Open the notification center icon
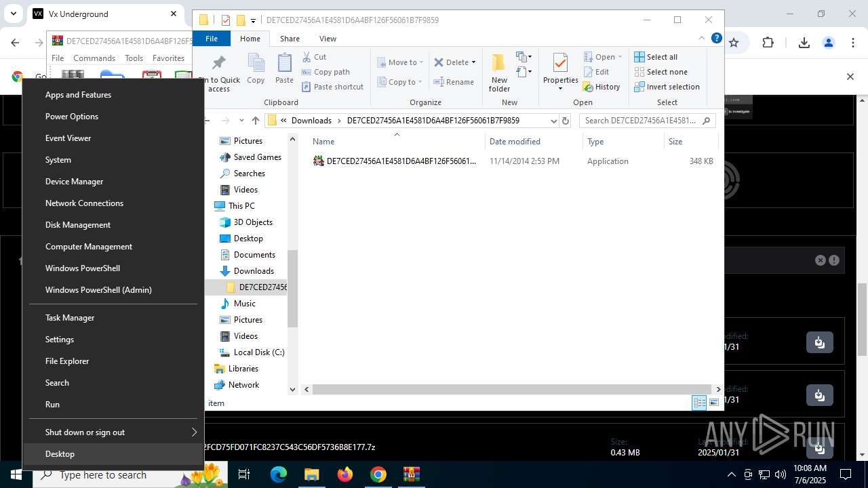The image size is (868, 488). [x=846, y=474]
